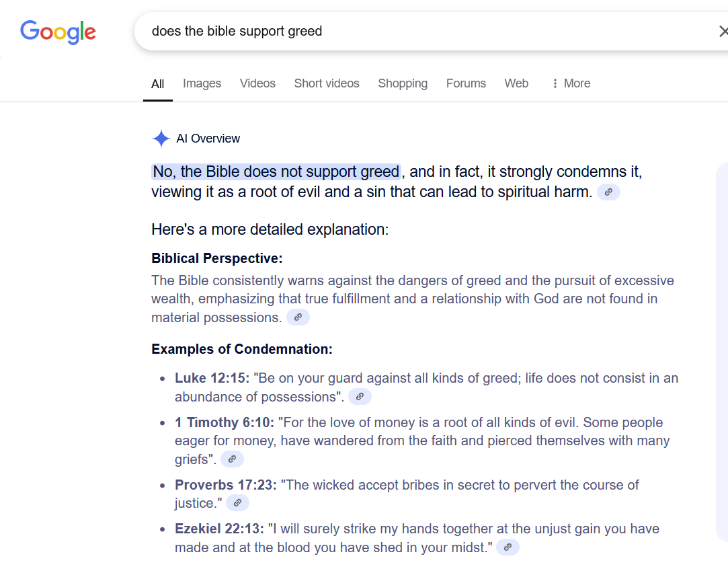Open source link after 'material possessions'

[x=298, y=317]
